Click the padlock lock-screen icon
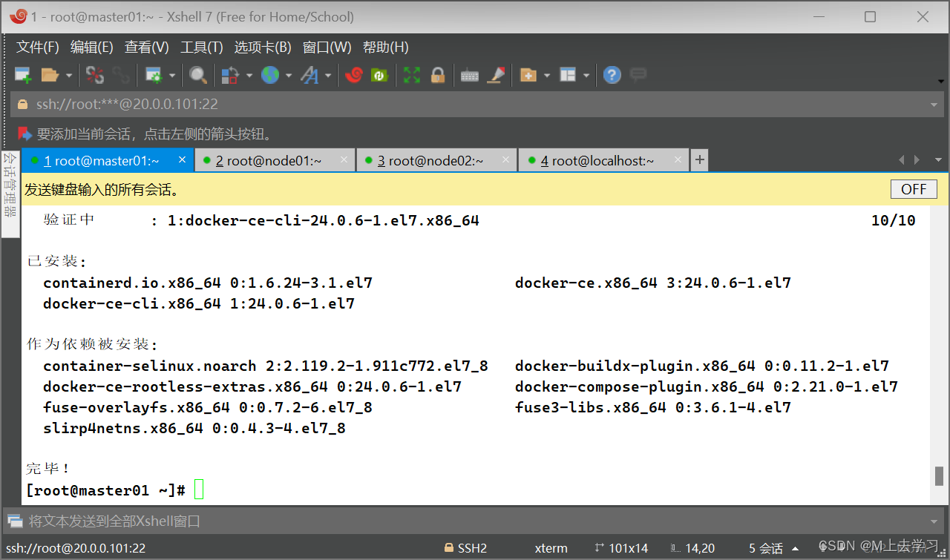 tap(438, 75)
